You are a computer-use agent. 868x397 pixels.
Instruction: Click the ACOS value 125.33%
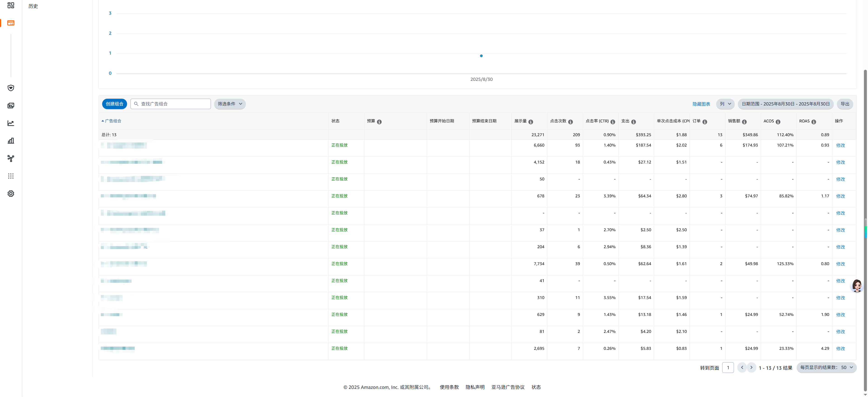tap(785, 264)
